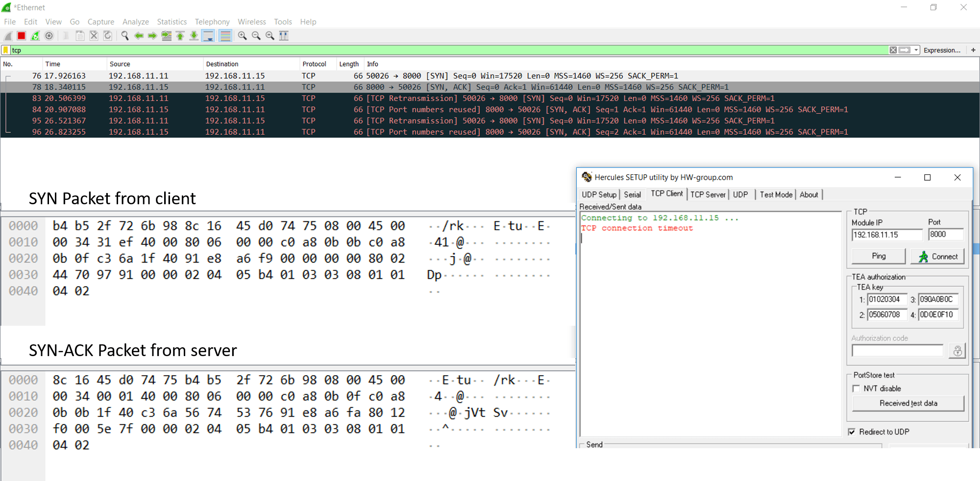Image resolution: width=980 pixels, height=481 pixels.
Task: Toggle packet list colorization
Action: coord(225,36)
